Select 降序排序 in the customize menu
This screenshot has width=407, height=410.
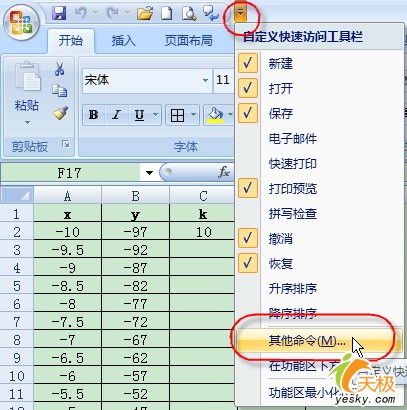[x=293, y=313]
